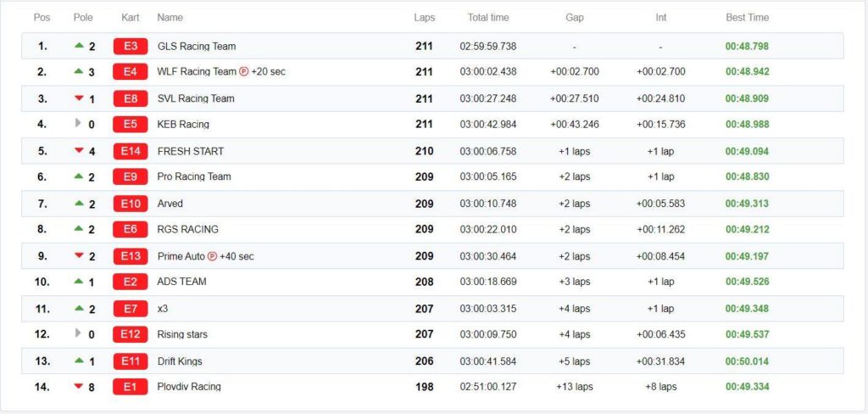Click the Rising stars team name
Image resolution: width=868 pixels, height=414 pixels.
pyautogui.click(x=182, y=335)
